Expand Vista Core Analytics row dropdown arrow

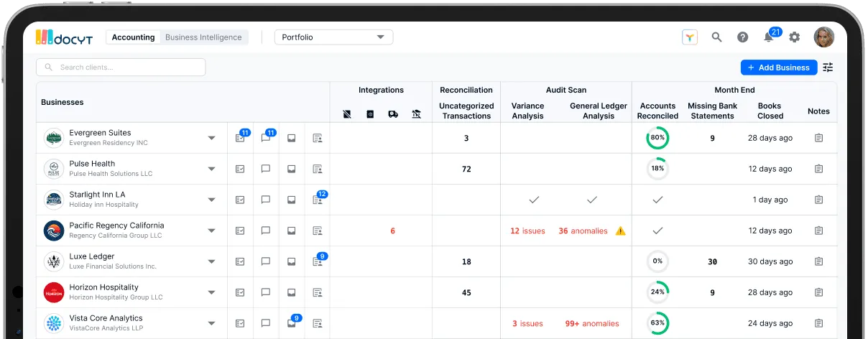[x=212, y=323]
